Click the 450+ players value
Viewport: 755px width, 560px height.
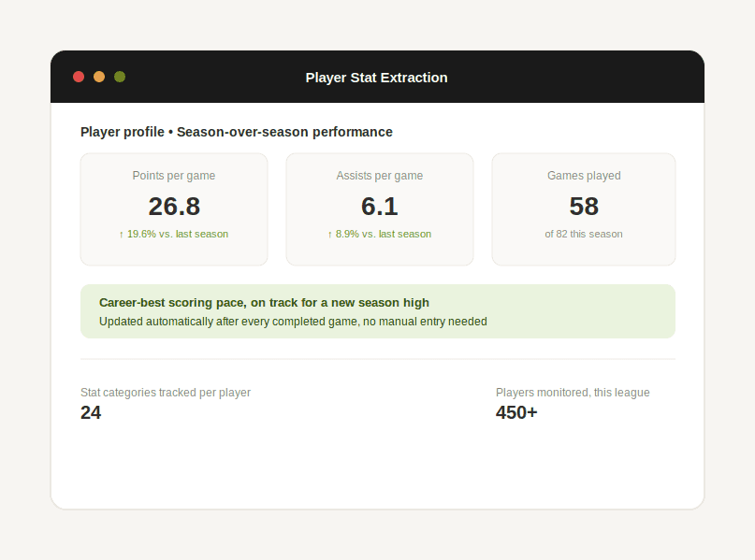(x=516, y=413)
